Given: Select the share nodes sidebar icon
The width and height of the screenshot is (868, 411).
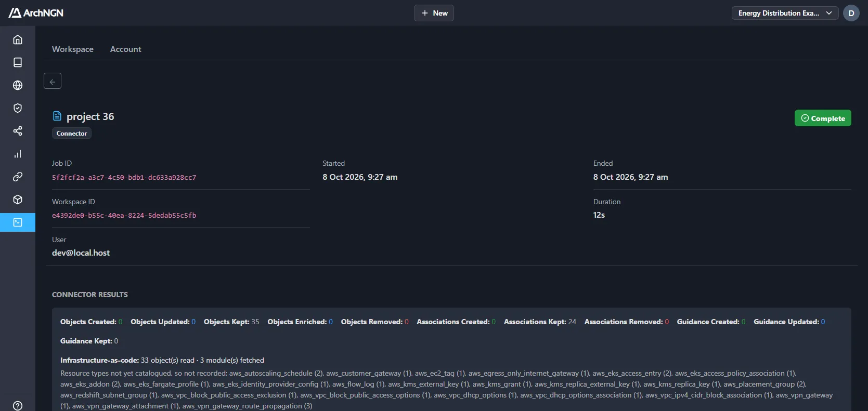Looking at the screenshot, I should [x=18, y=131].
